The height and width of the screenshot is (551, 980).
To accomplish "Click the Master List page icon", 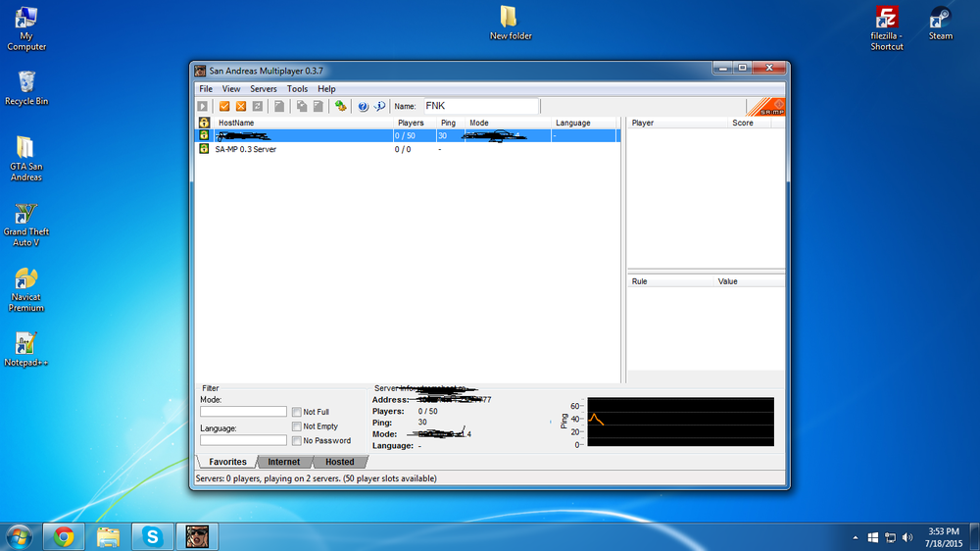I will pyautogui.click(x=279, y=106).
